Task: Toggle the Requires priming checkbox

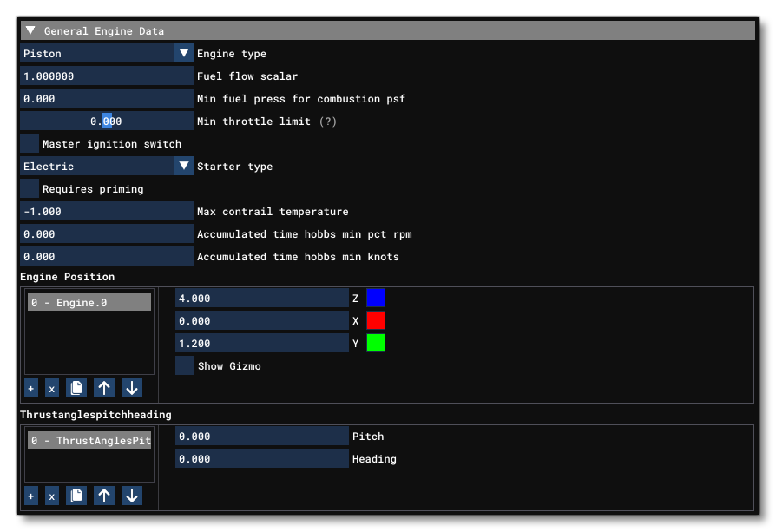Action: pos(30,189)
